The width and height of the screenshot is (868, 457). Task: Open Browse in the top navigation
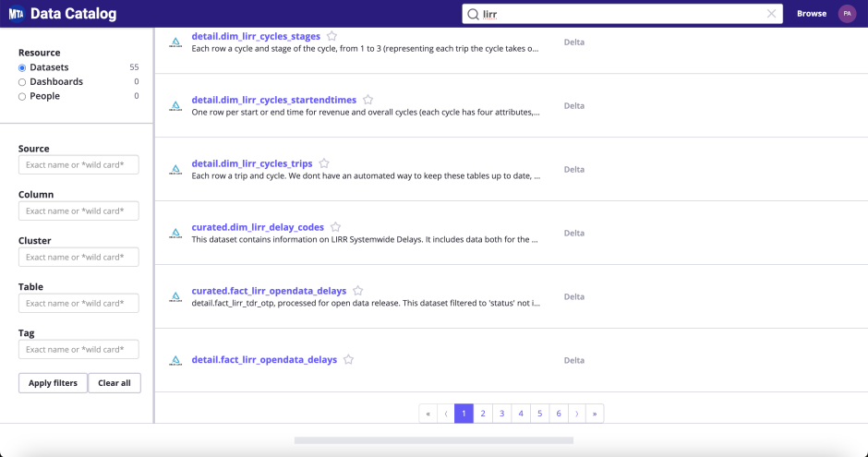tap(812, 14)
